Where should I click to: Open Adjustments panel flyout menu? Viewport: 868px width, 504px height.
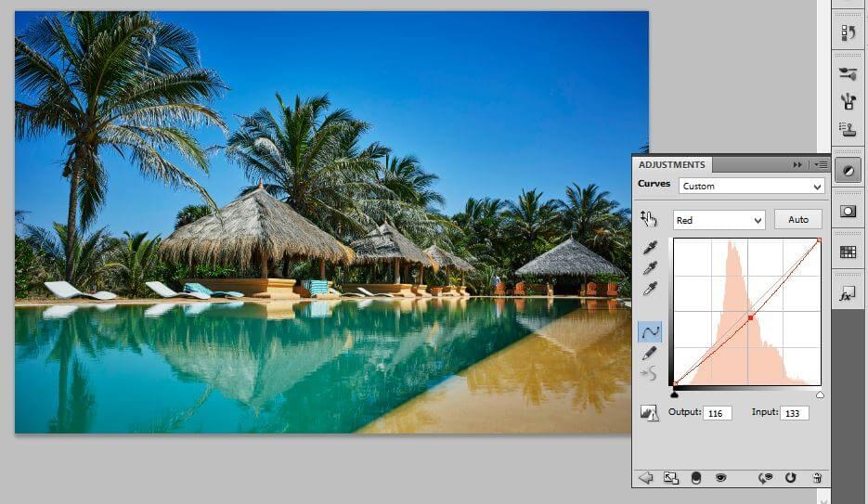pyautogui.click(x=821, y=165)
